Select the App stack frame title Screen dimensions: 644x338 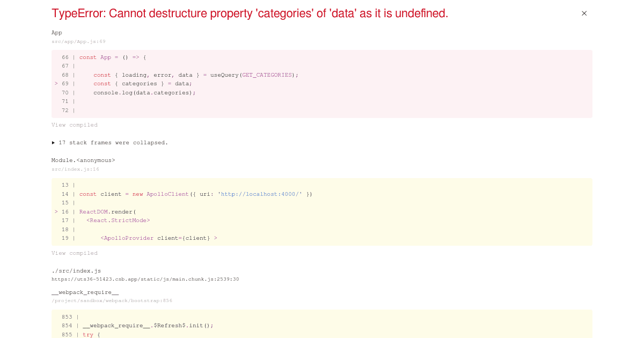click(57, 33)
